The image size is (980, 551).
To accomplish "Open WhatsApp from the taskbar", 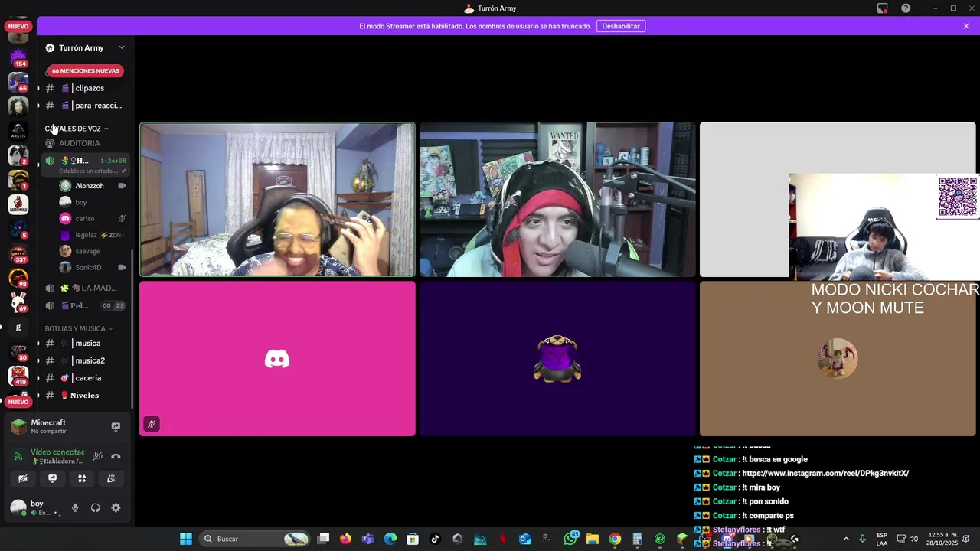I will [570, 539].
